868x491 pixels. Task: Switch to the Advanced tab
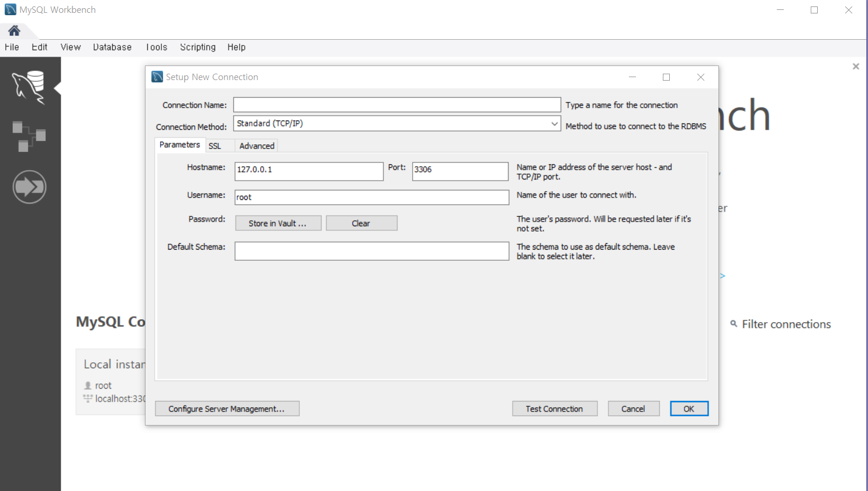tap(257, 146)
